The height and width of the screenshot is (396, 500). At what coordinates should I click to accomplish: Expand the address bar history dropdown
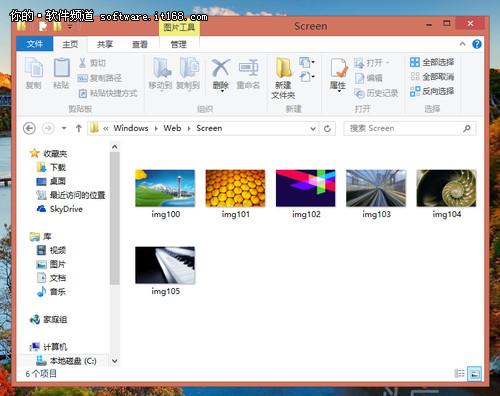tap(313, 128)
